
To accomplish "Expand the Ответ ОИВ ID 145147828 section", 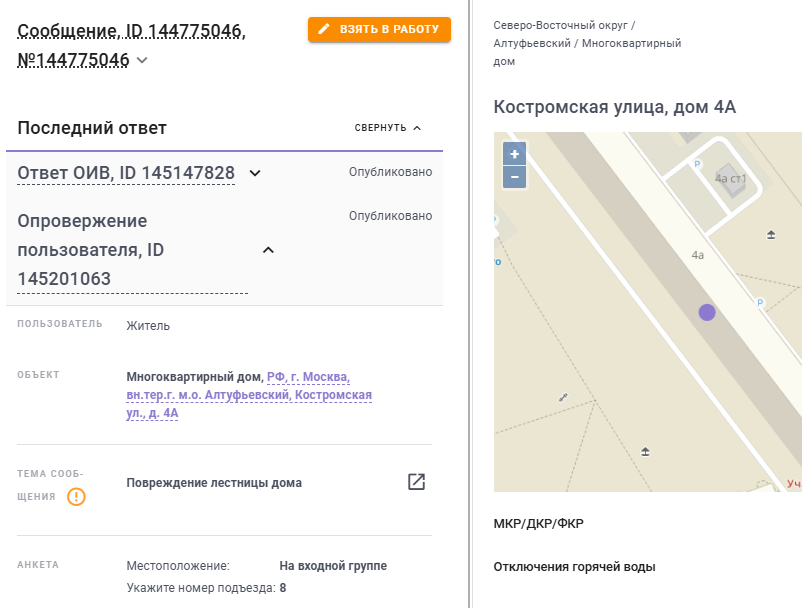I will 255,173.
